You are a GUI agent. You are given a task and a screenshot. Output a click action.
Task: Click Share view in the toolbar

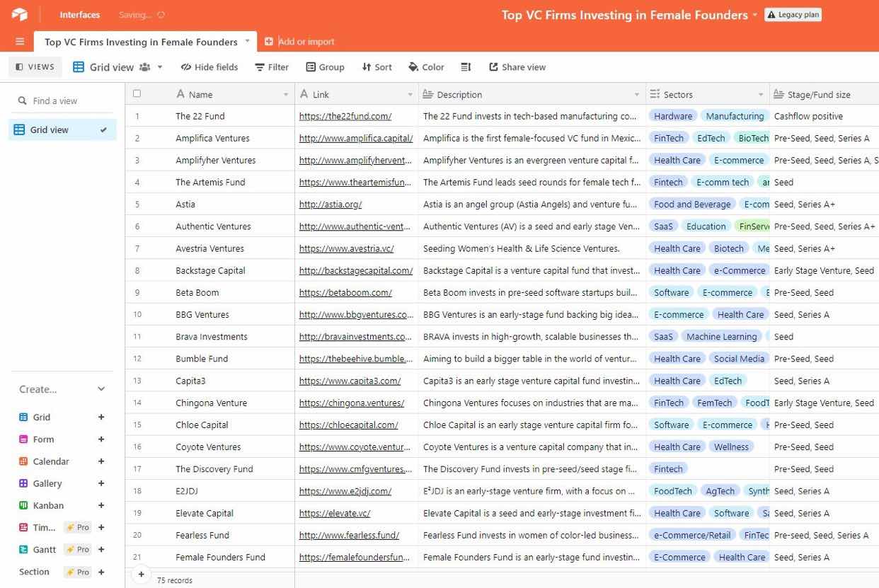517,67
